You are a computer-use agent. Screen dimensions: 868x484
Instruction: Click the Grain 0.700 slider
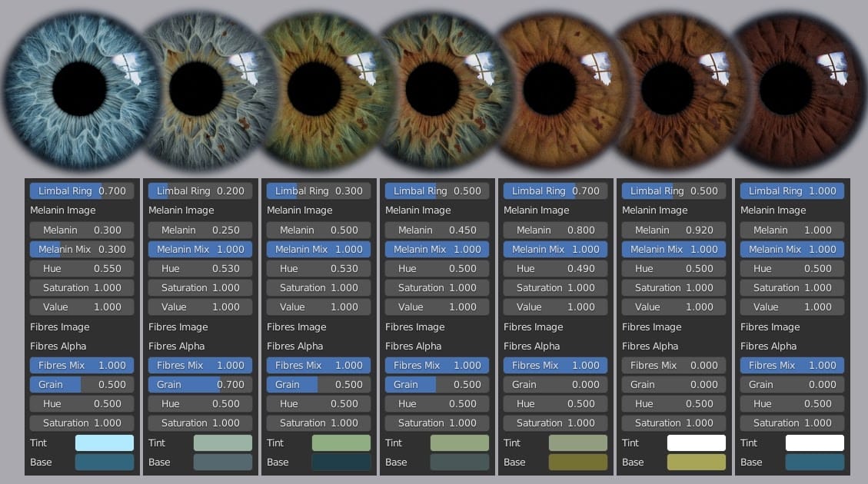pyautogui.click(x=199, y=384)
